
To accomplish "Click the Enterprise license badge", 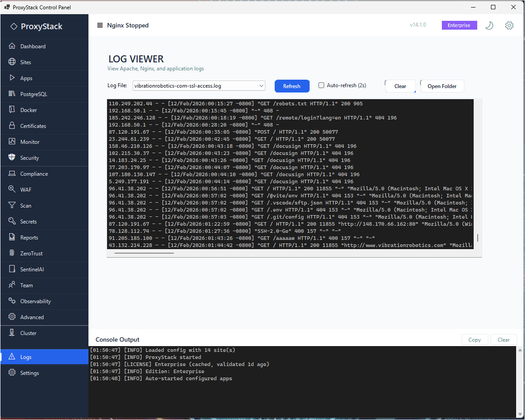I will 459,25.
